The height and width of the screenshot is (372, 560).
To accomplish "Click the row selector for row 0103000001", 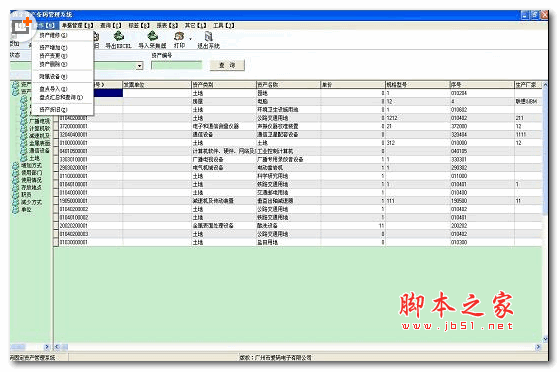I will [56, 242].
